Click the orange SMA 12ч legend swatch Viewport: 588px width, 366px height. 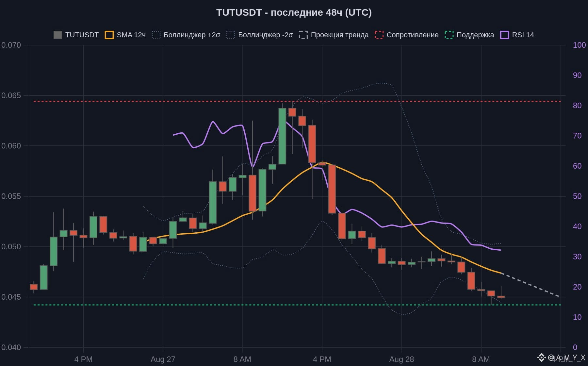(109, 35)
